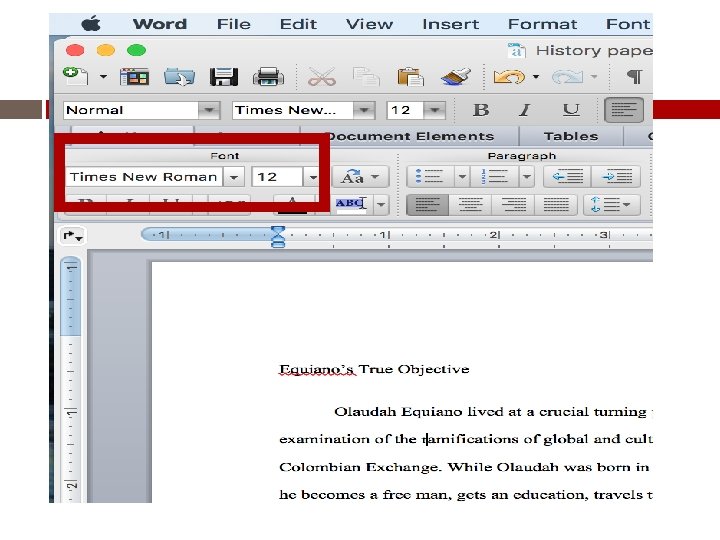Click the New Document icon
The height and width of the screenshot is (540, 720).
[76, 76]
